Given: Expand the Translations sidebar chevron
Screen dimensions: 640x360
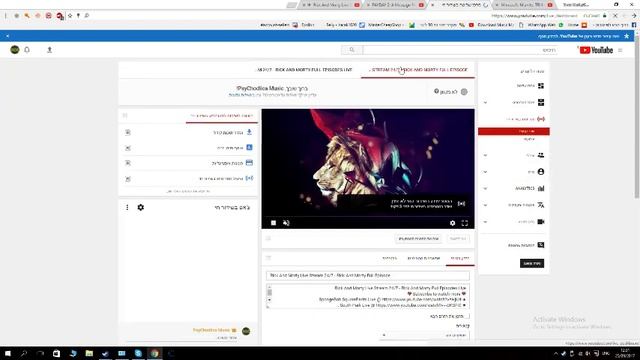Looking at the screenshot, I should (485, 205).
